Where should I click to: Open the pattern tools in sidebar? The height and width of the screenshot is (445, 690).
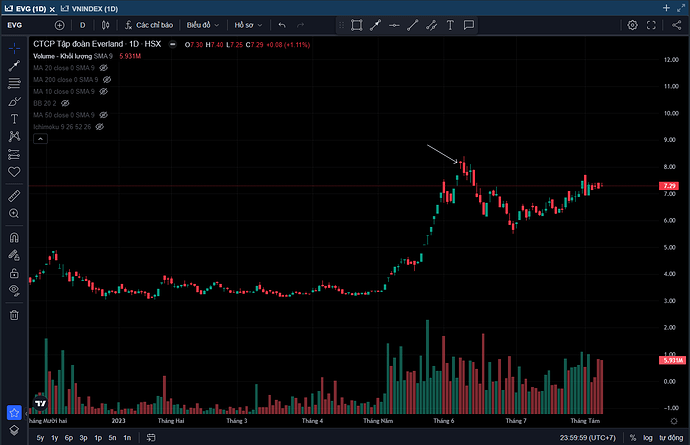(x=14, y=136)
